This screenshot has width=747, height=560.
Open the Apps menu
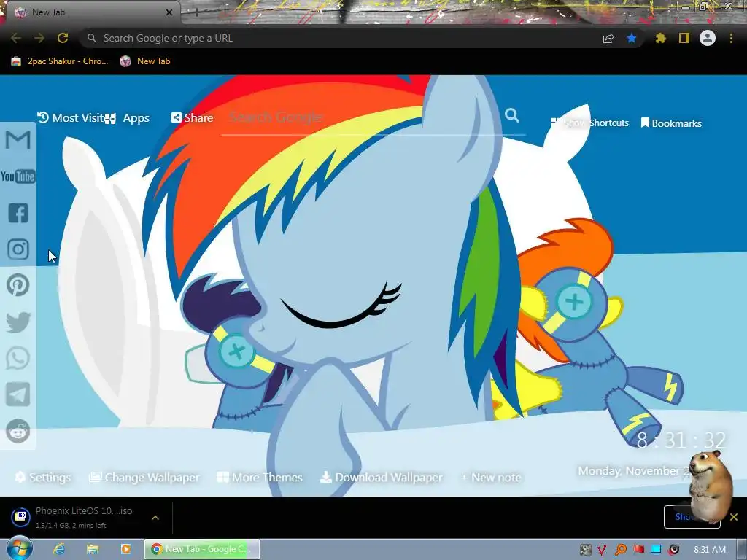coord(128,118)
